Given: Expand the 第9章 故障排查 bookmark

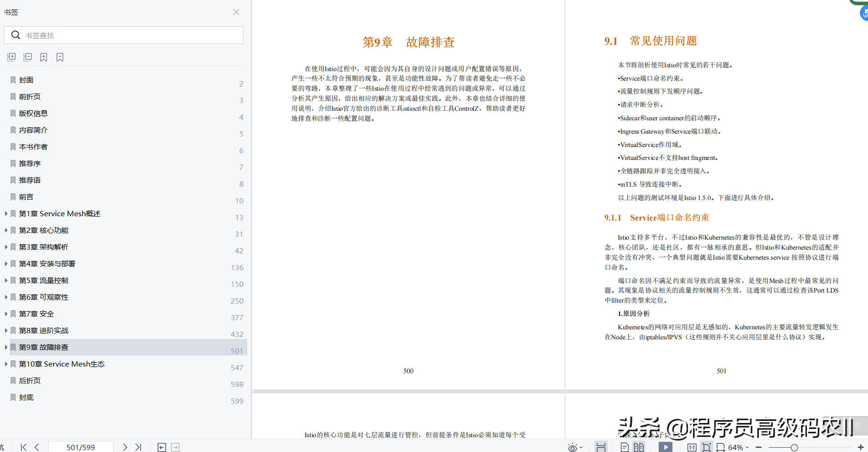Looking at the screenshot, I should [6, 347].
